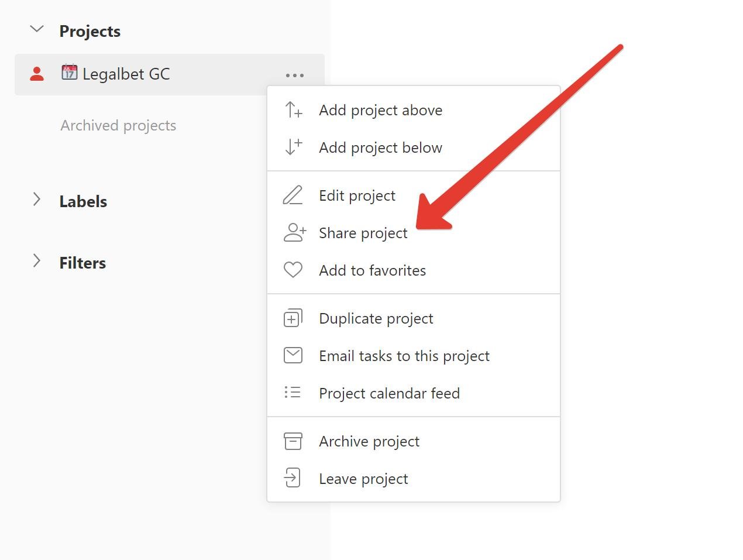The width and height of the screenshot is (743, 560).
Task: Expand the Filters section
Action: click(37, 261)
